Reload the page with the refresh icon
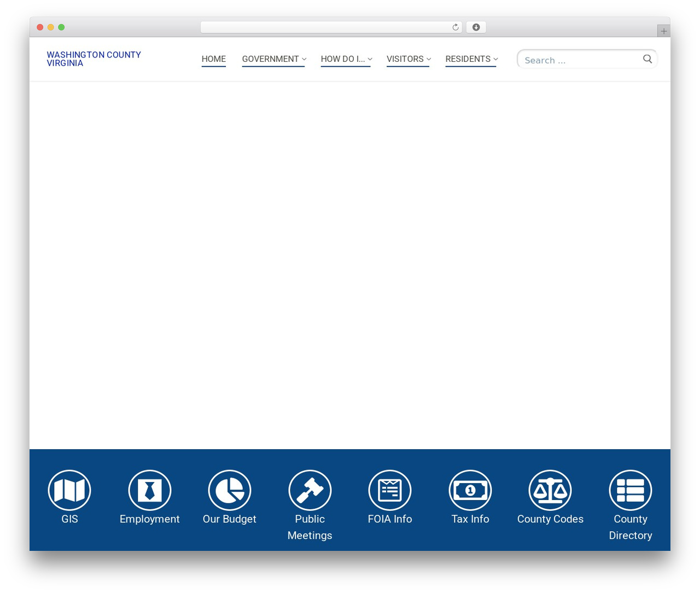700x593 pixels. tap(456, 27)
